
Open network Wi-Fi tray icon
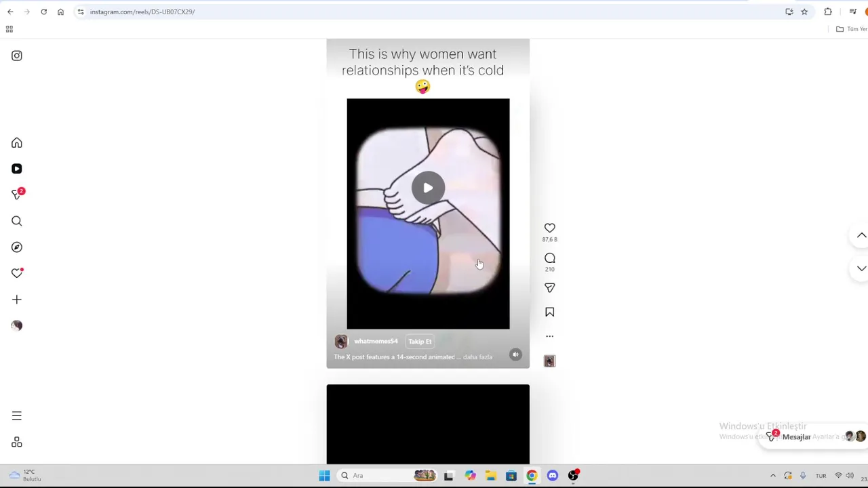pyautogui.click(x=839, y=476)
